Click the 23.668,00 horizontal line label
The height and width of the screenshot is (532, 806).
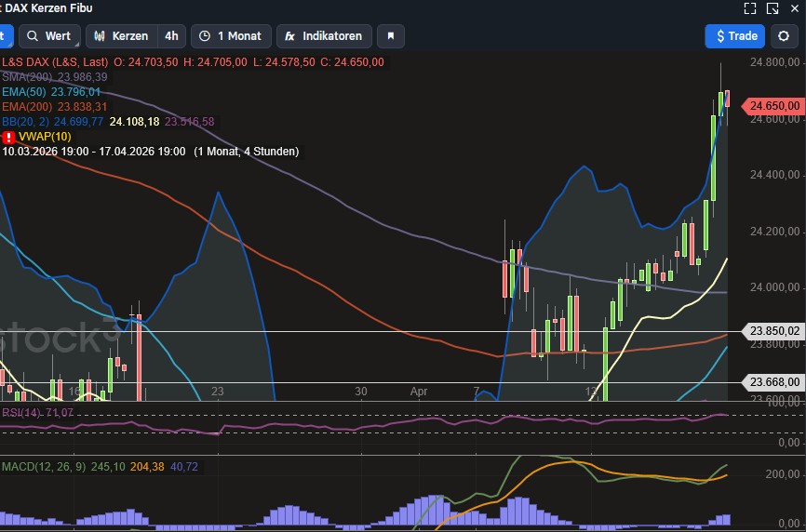pyautogui.click(x=774, y=382)
